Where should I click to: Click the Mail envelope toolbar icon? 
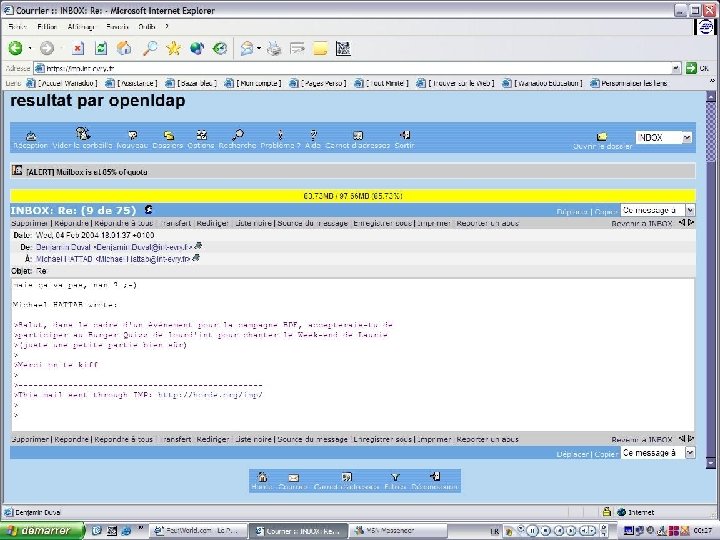point(247,48)
